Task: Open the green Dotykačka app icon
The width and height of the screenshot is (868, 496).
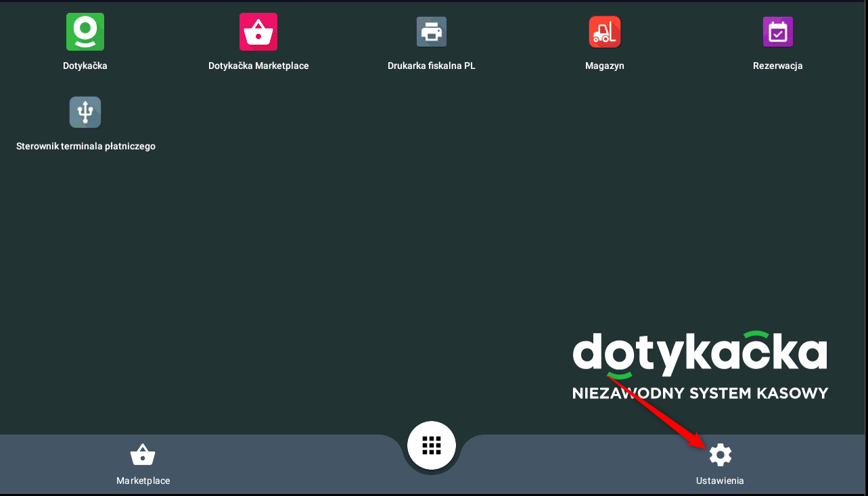Action: click(85, 32)
